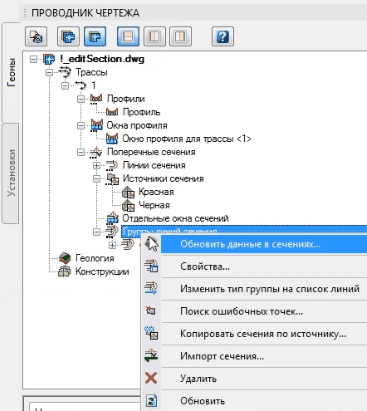Viewport: 367px width, 411px height.
Task: Select the Профиль tree item
Action: pos(141,112)
